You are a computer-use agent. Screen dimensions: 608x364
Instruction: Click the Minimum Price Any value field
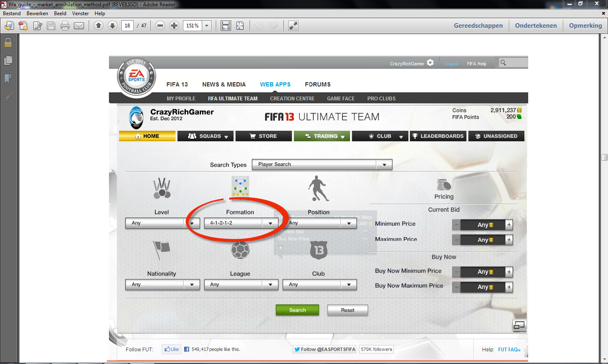pos(483,225)
